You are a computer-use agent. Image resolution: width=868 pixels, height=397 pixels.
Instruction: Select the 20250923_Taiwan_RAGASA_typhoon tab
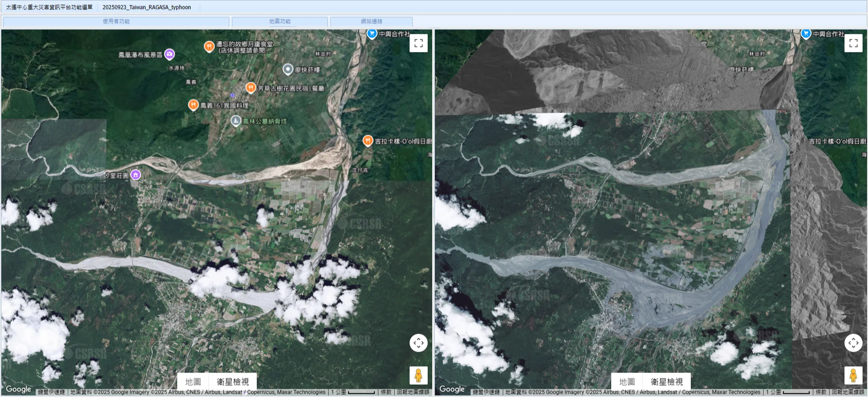146,7
